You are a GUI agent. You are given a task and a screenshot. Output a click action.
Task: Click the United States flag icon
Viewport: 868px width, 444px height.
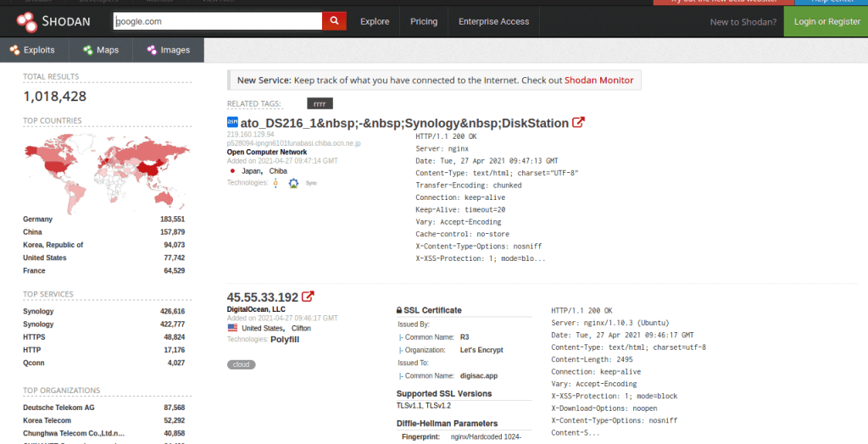pyautogui.click(x=232, y=328)
